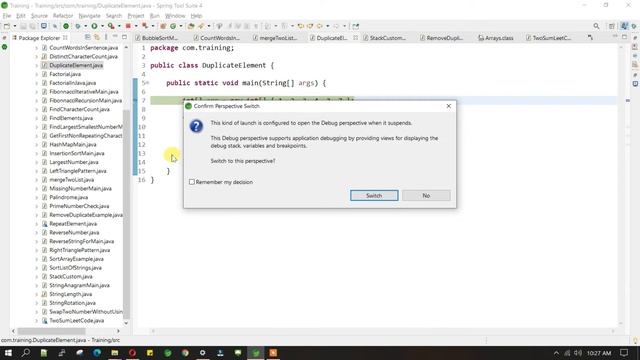The image size is (640, 360).
Task: Click the green Run play icon
Action: tap(94, 26)
